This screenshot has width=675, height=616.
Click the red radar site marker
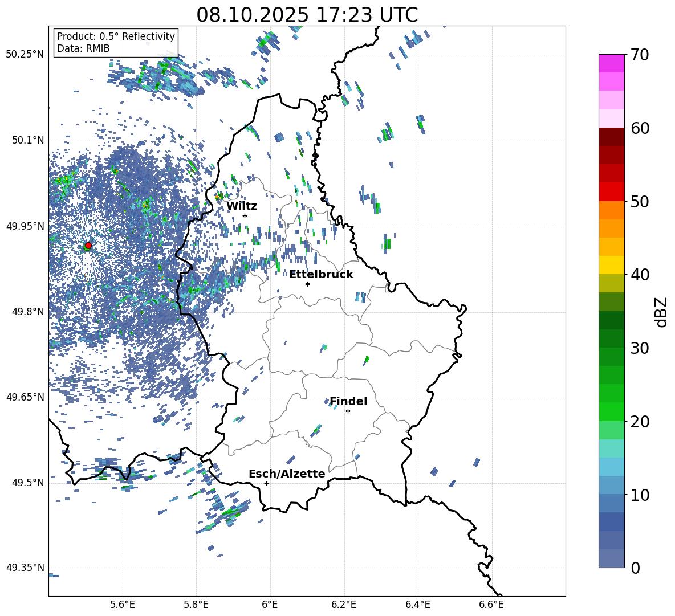coord(88,246)
